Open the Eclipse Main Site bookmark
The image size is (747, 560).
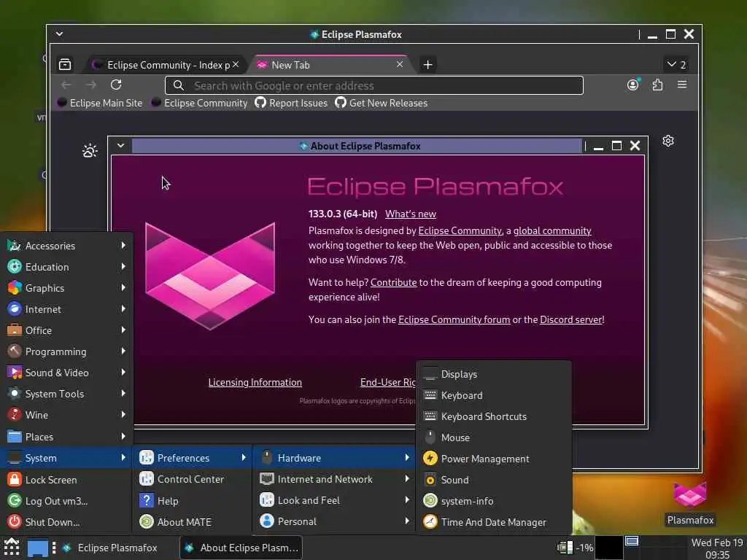[x=100, y=103]
